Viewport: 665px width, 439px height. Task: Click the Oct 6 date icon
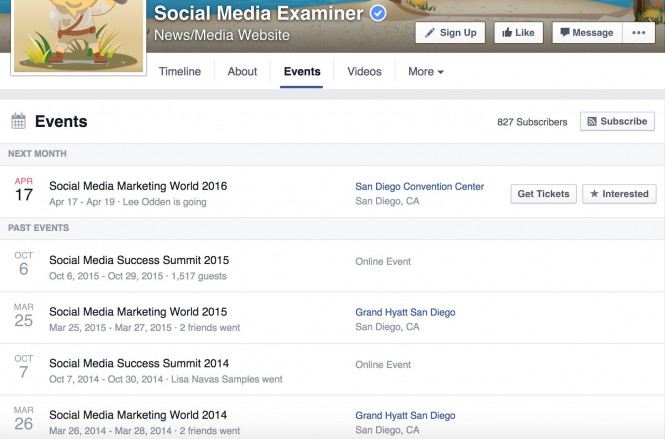point(23,262)
